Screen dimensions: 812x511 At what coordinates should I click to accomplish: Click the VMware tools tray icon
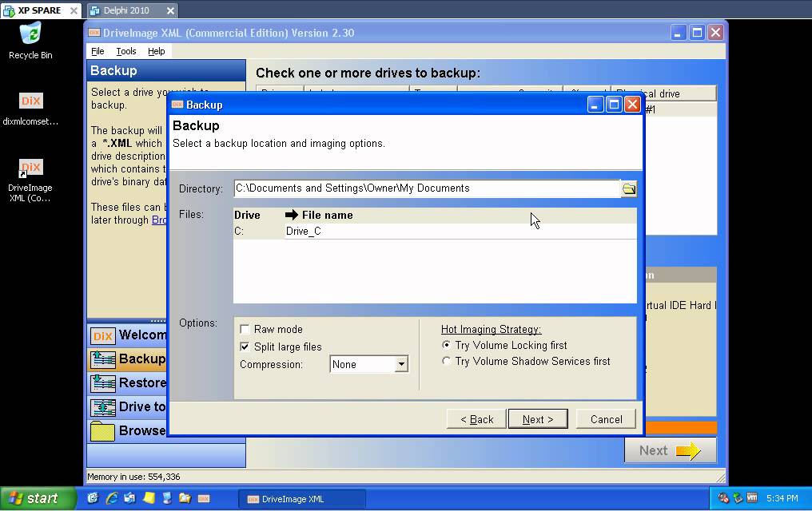pos(752,498)
